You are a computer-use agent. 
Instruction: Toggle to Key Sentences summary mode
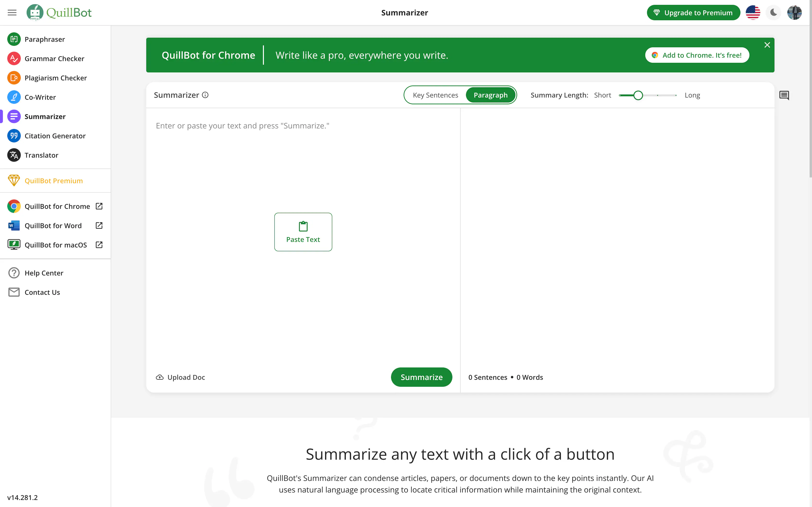tap(435, 95)
